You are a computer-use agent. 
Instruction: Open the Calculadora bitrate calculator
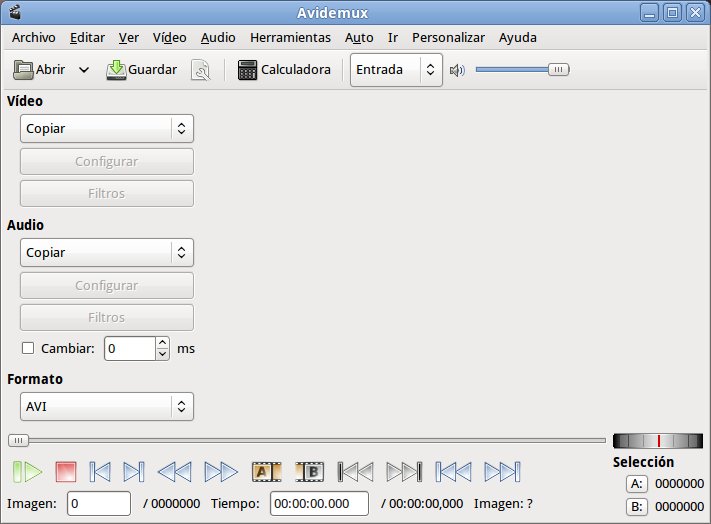(x=284, y=70)
